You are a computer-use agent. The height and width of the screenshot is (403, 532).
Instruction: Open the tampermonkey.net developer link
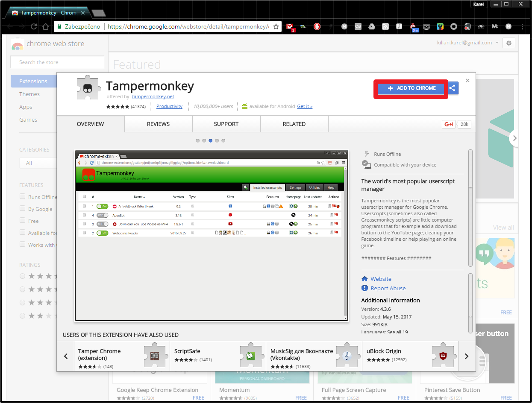click(153, 96)
